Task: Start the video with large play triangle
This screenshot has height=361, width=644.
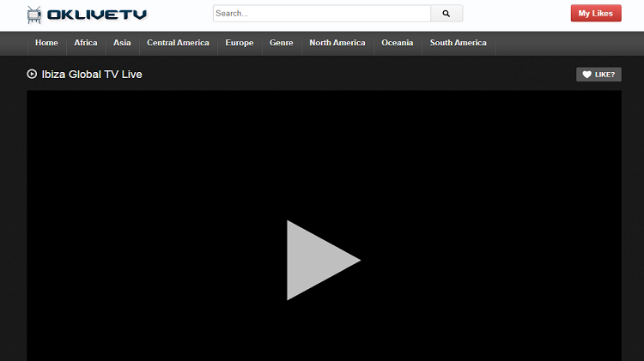Action: 323,260
